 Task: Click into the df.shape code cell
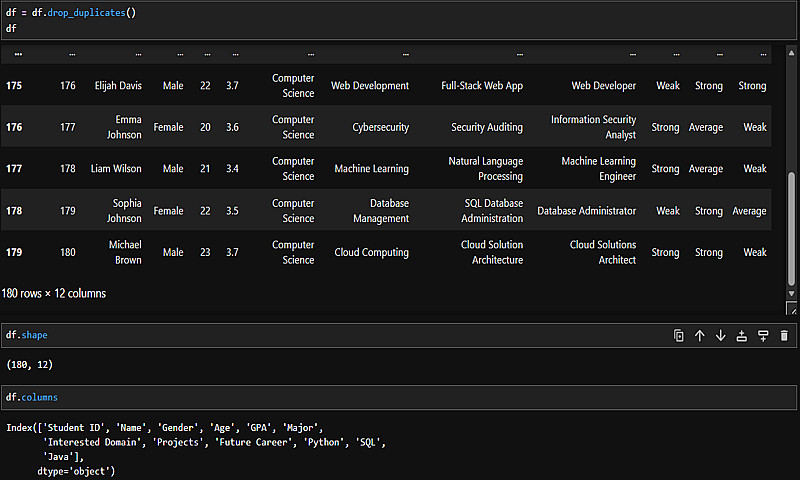tap(300, 336)
